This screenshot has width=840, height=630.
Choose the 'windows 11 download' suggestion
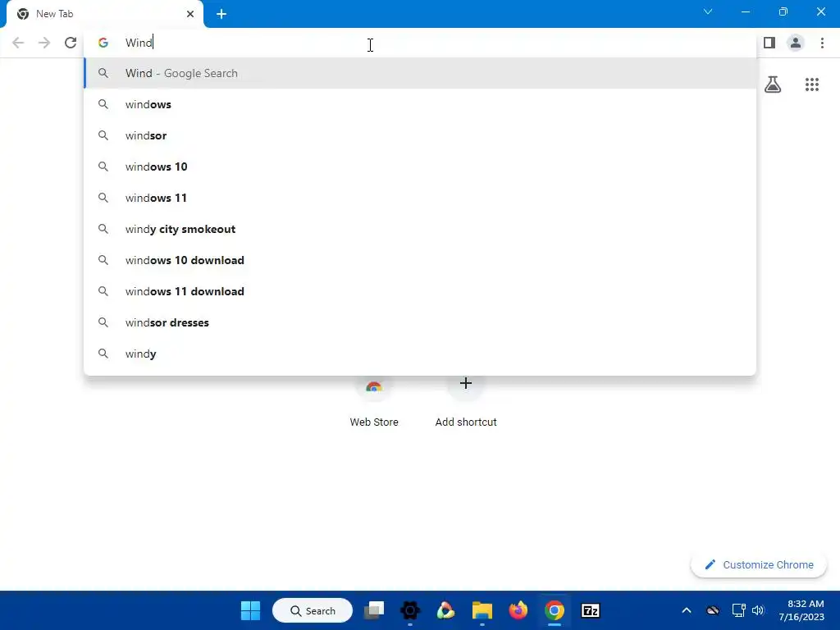(420, 291)
